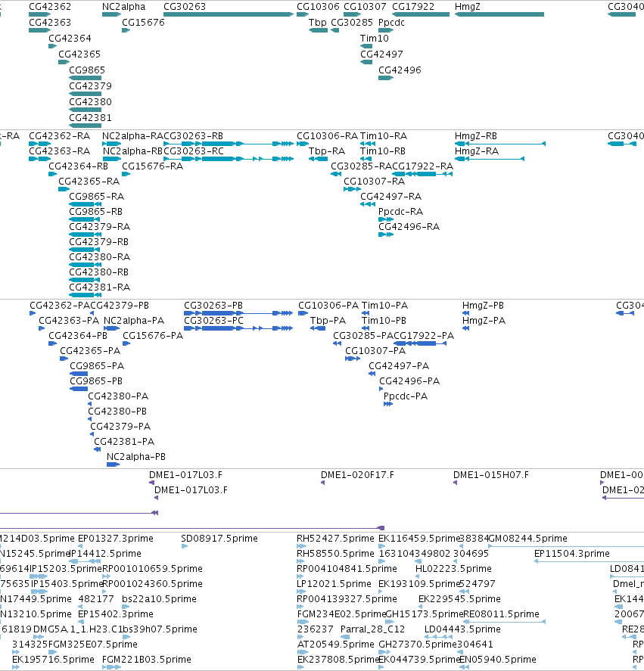Click the CG42381-RA transcript label

coord(100,287)
